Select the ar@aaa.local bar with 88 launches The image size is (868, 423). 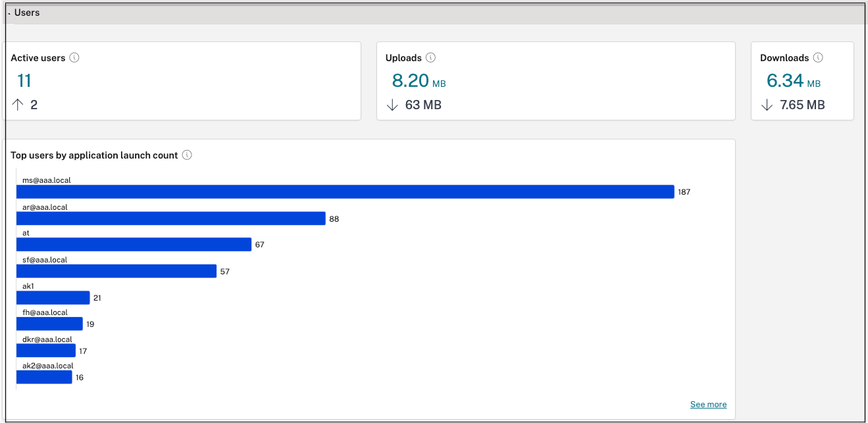coord(171,218)
